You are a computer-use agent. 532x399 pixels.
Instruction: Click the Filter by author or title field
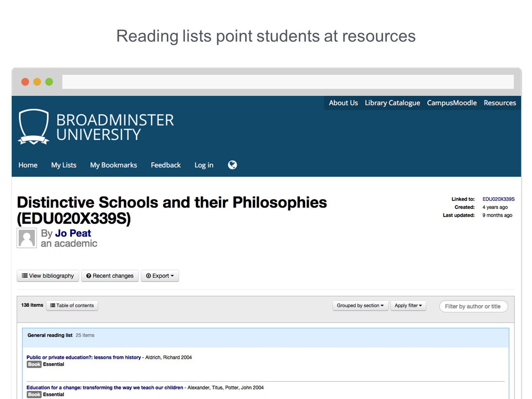point(473,306)
